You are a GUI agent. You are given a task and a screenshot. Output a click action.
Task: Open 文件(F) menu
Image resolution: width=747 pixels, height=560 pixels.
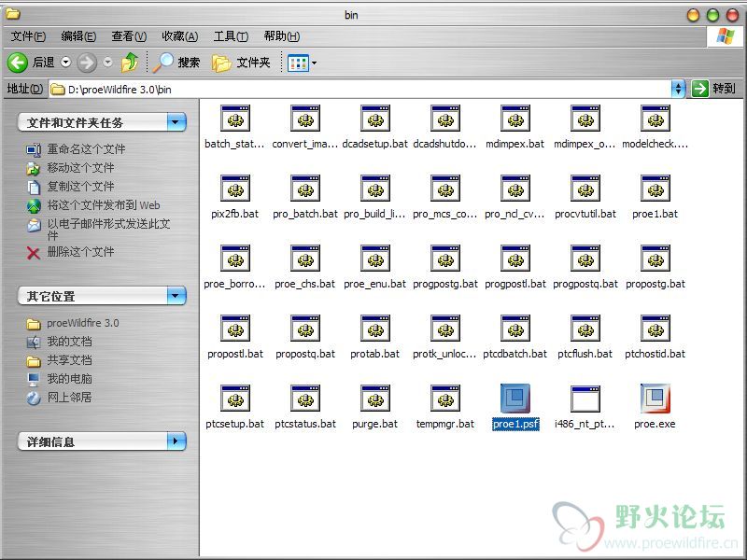pos(28,36)
